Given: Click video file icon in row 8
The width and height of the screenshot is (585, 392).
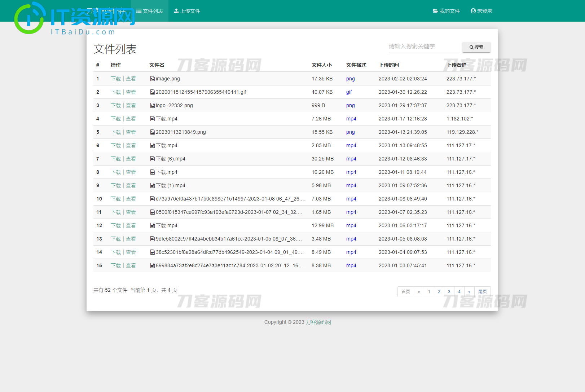Looking at the screenshot, I should pyautogui.click(x=153, y=172).
